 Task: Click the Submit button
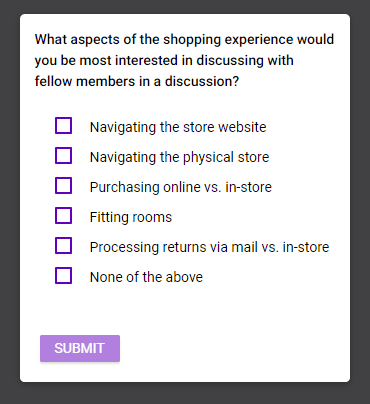click(x=80, y=348)
